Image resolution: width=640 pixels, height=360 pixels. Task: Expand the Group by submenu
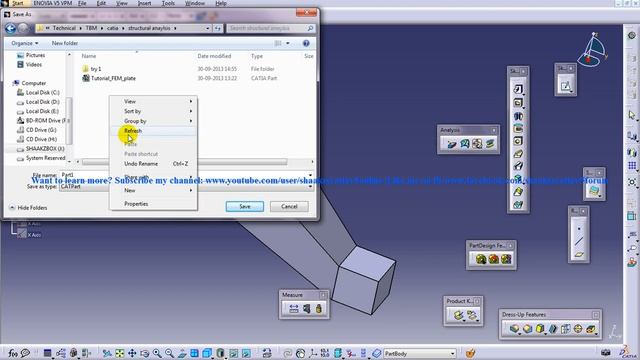coord(153,121)
